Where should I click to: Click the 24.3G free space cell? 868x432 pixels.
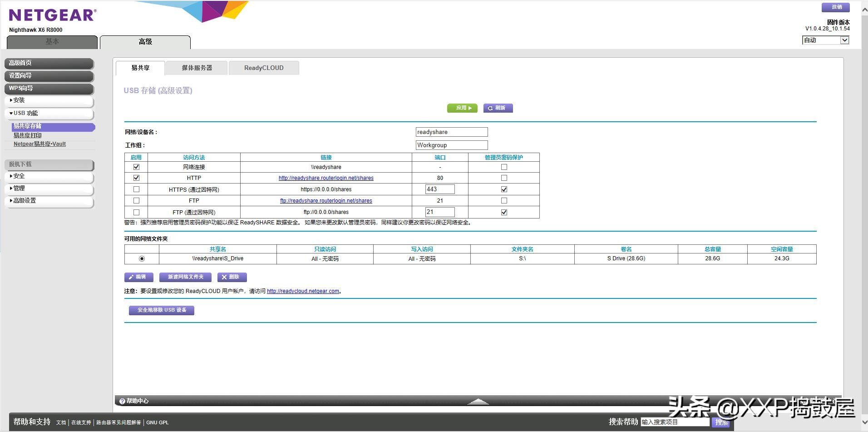[782, 258]
